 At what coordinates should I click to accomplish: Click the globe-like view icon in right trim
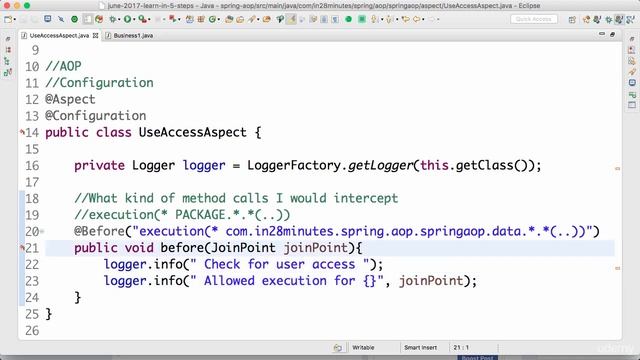[x=632, y=83]
